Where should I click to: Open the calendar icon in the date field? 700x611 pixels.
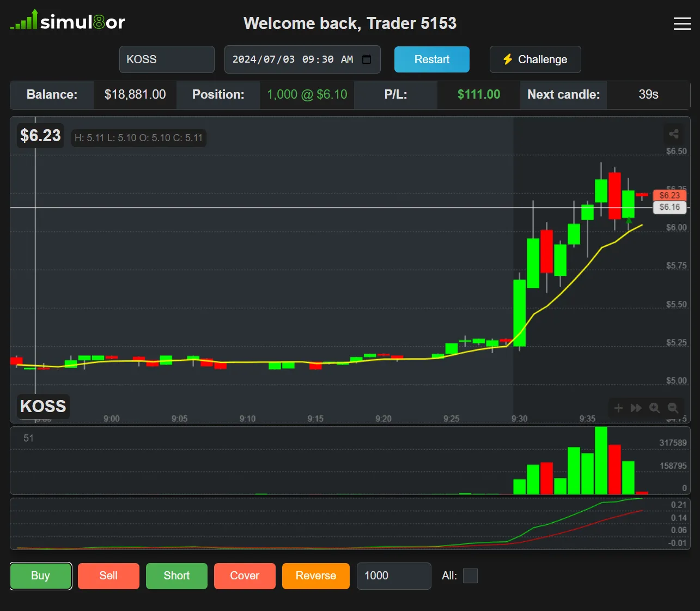click(x=367, y=59)
